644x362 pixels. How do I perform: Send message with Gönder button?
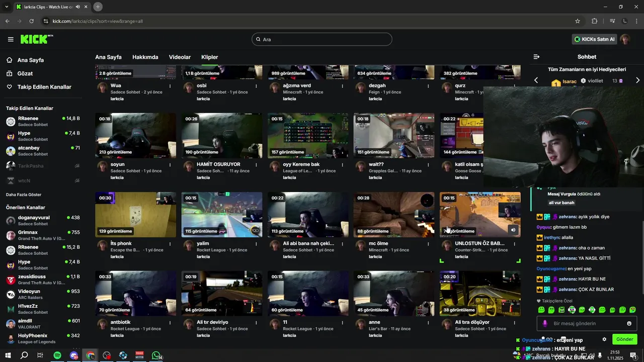624,339
